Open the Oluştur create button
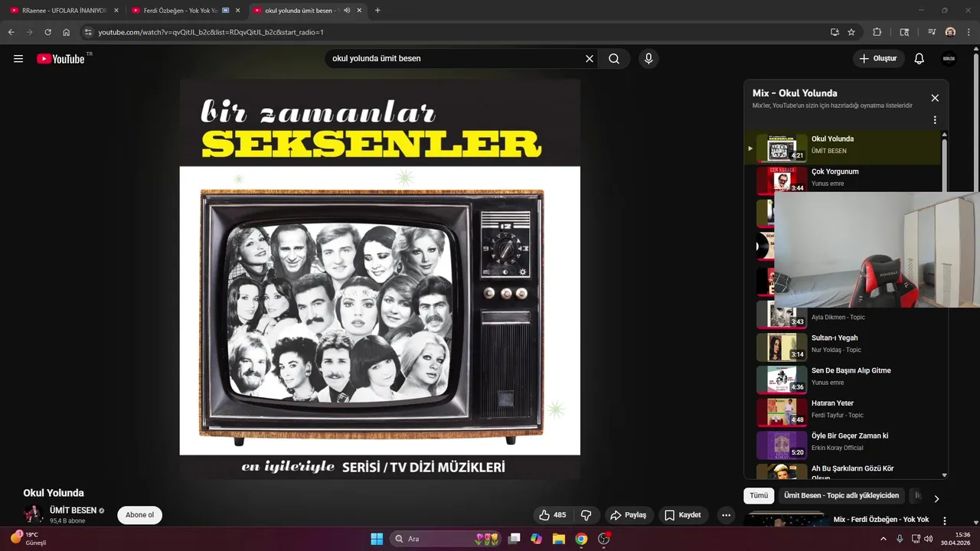Screen dimensions: 980x551 [878, 59]
